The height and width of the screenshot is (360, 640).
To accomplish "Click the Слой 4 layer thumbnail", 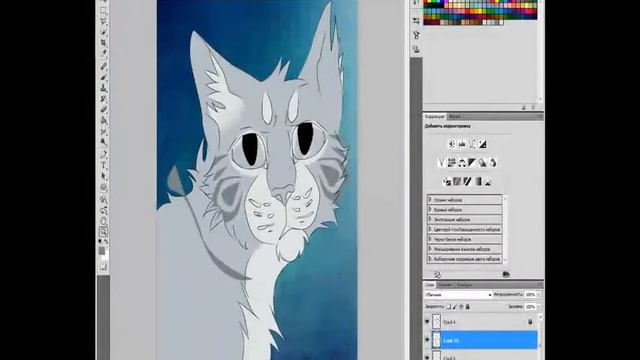I will tap(436, 322).
